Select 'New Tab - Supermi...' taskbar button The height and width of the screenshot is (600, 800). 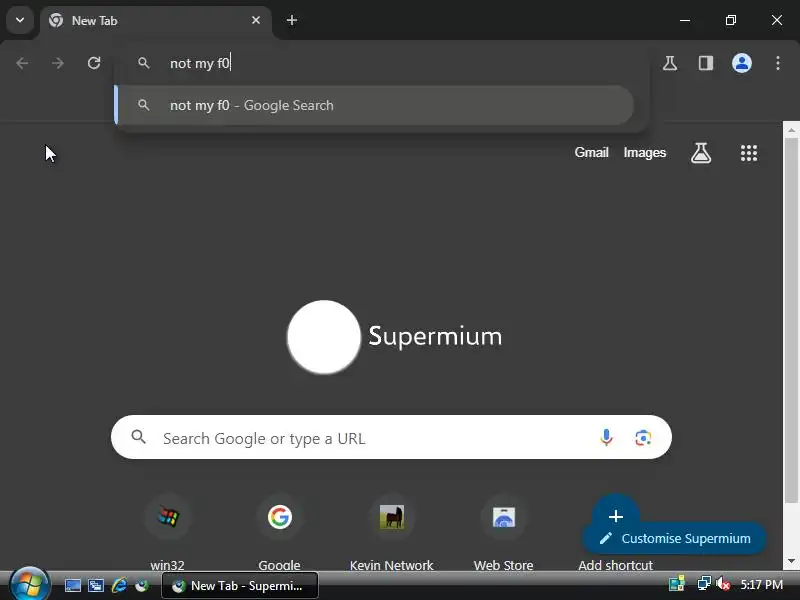click(x=240, y=586)
